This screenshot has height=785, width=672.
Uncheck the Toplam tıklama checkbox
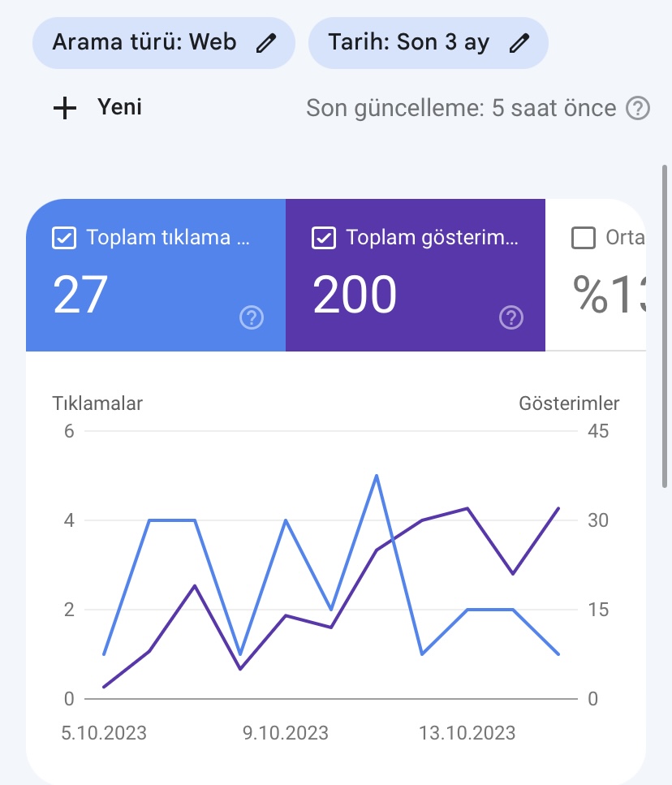[64, 238]
